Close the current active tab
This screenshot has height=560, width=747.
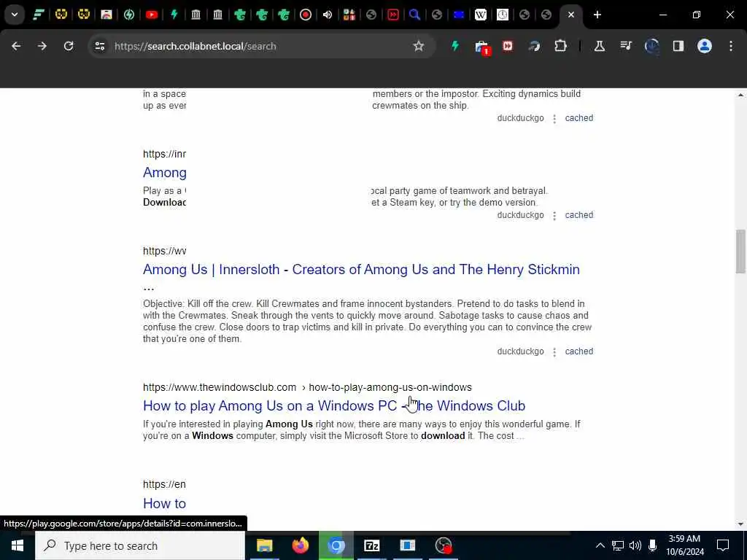(570, 15)
